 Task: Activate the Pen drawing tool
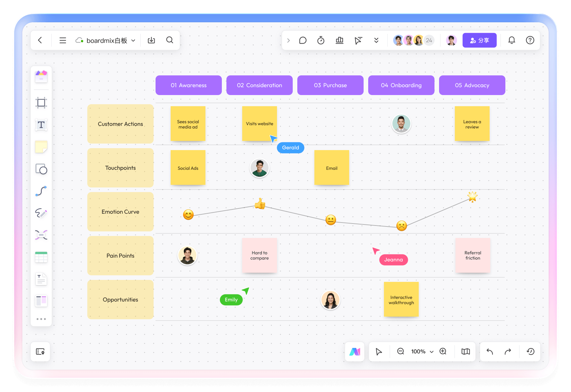coord(41,213)
